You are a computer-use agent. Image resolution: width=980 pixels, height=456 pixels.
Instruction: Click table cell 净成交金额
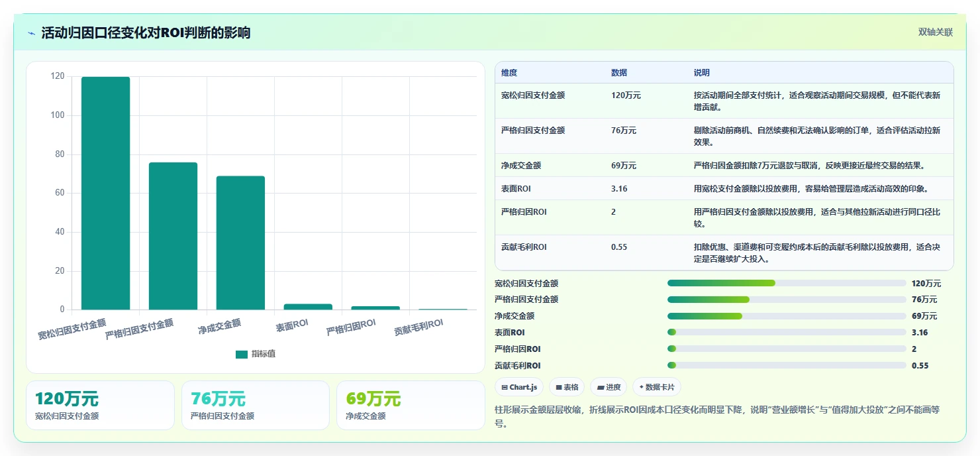[x=521, y=166]
